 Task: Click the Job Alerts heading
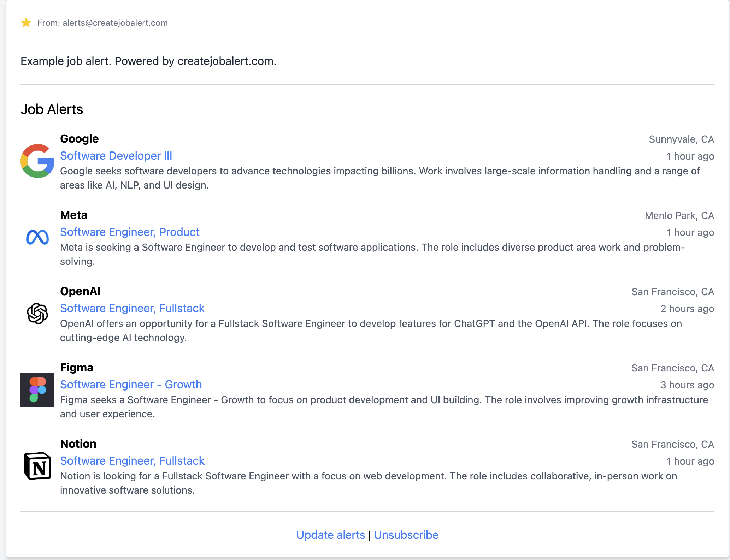52,109
